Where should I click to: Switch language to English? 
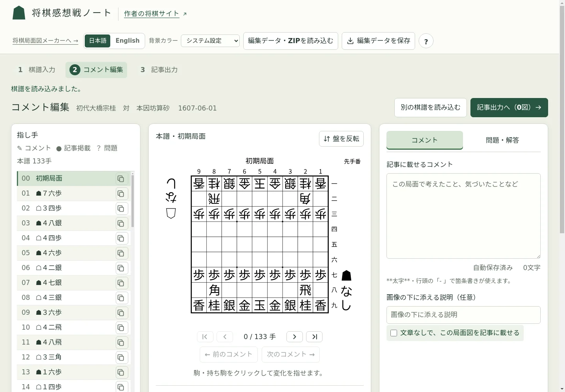(128, 41)
